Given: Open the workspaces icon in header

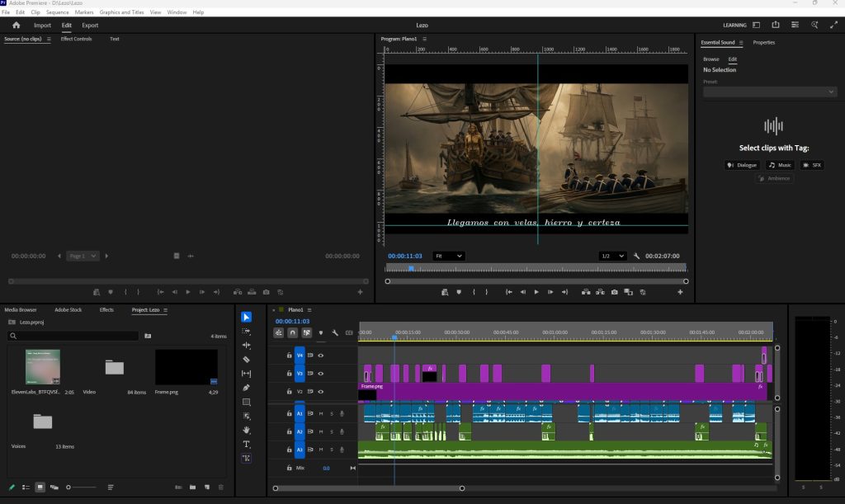Looking at the screenshot, I should click(x=757, y=25).
